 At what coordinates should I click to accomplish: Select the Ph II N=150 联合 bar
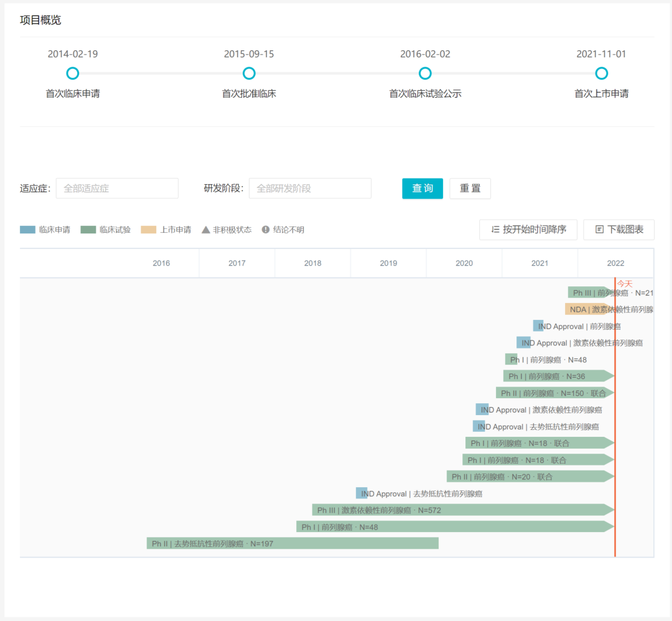pos(556,393)
